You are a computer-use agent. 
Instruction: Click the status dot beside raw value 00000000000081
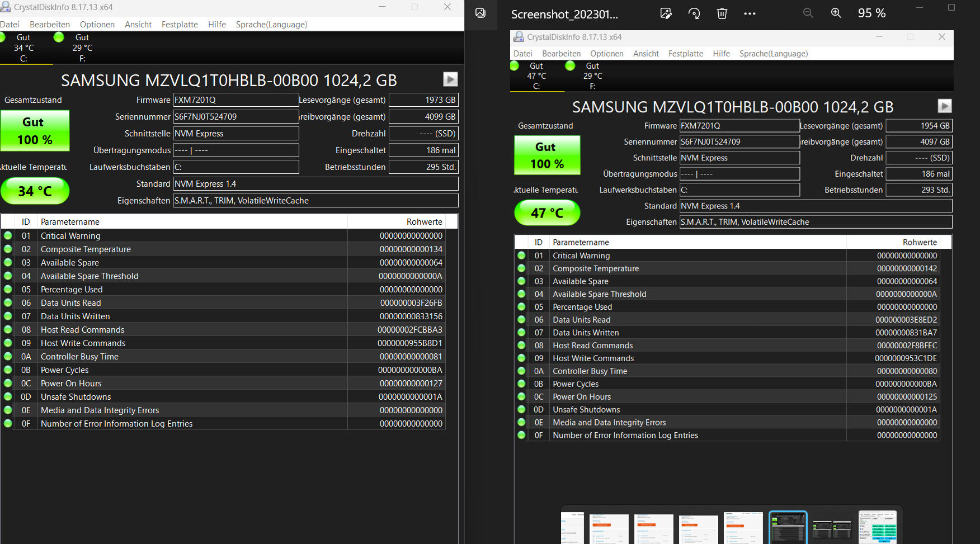point(8,356)
